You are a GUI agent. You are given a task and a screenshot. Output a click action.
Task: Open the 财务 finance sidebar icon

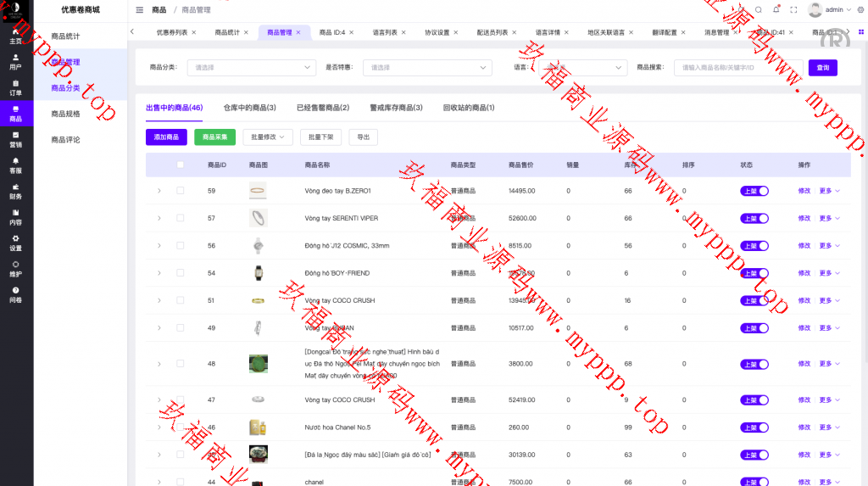[x=16, y=191]
